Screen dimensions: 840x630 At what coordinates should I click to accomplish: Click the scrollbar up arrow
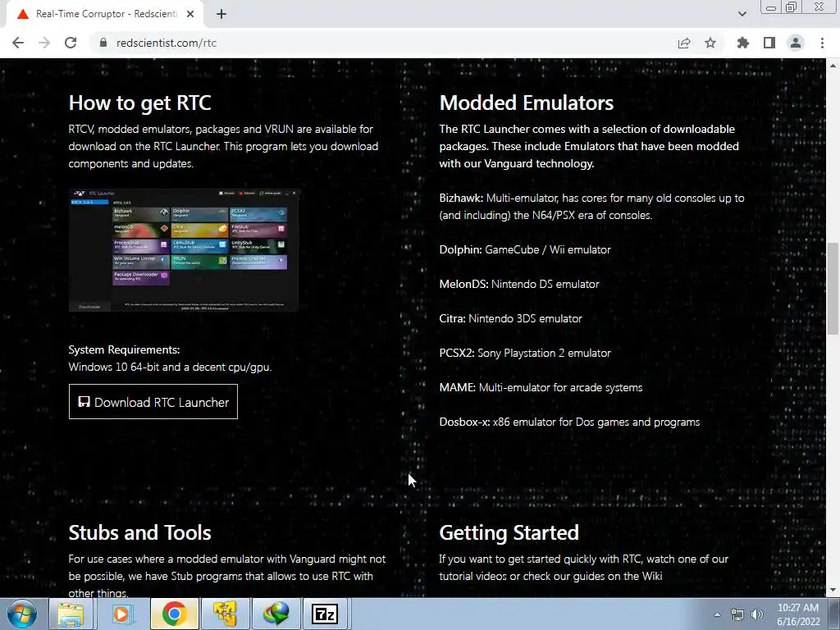pyautogui.click(x=833, y=66)
